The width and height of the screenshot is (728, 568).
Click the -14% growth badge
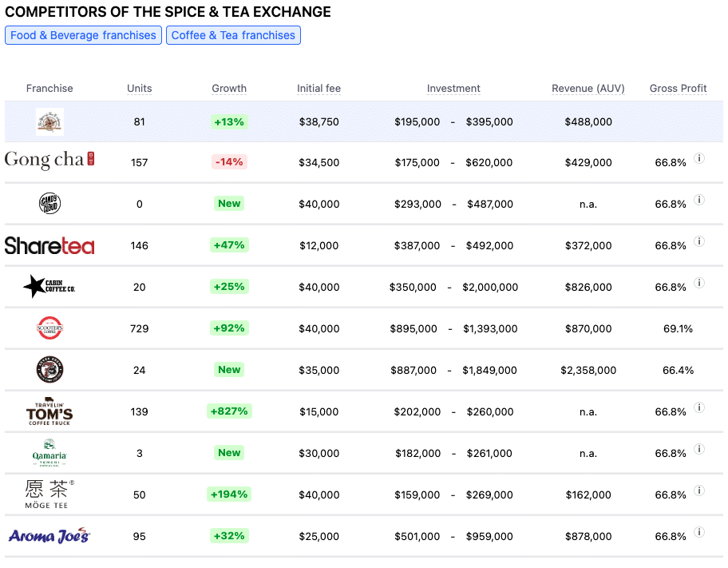[229, 161]
